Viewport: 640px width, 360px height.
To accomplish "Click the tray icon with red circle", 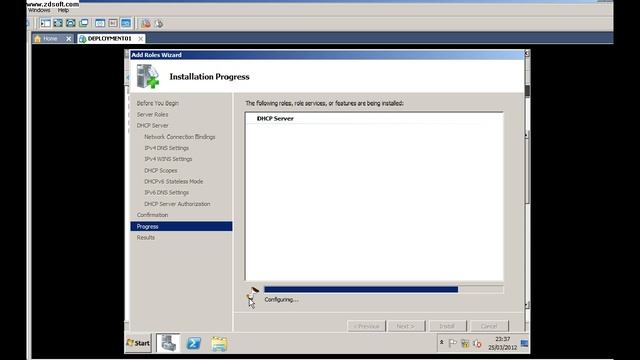I will click(x=477, y=344).
